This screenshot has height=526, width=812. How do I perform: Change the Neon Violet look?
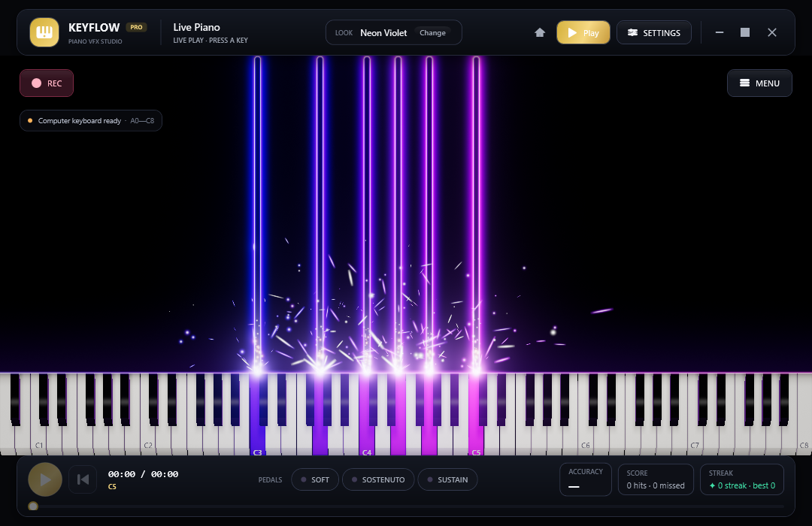432,32
